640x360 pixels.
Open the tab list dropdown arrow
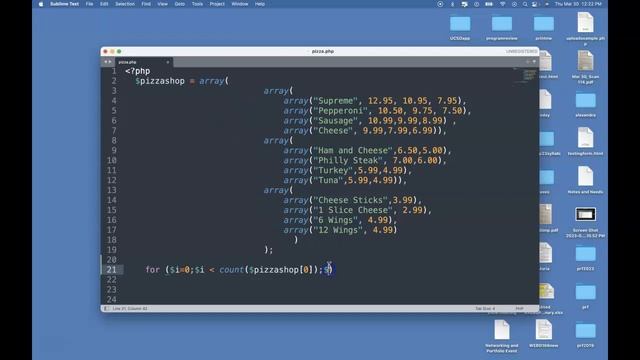(534, 62)
